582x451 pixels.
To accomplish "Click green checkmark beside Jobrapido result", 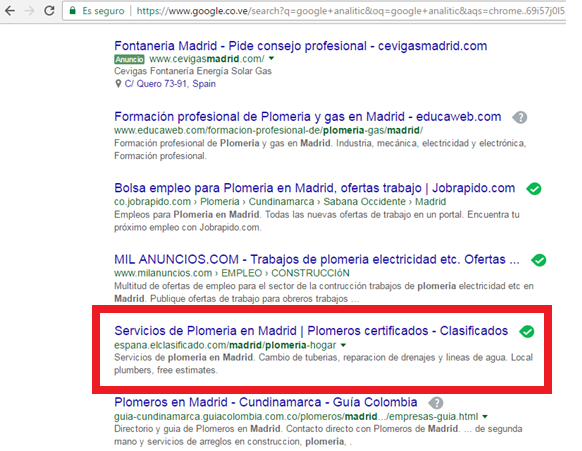I will [534, 189].
